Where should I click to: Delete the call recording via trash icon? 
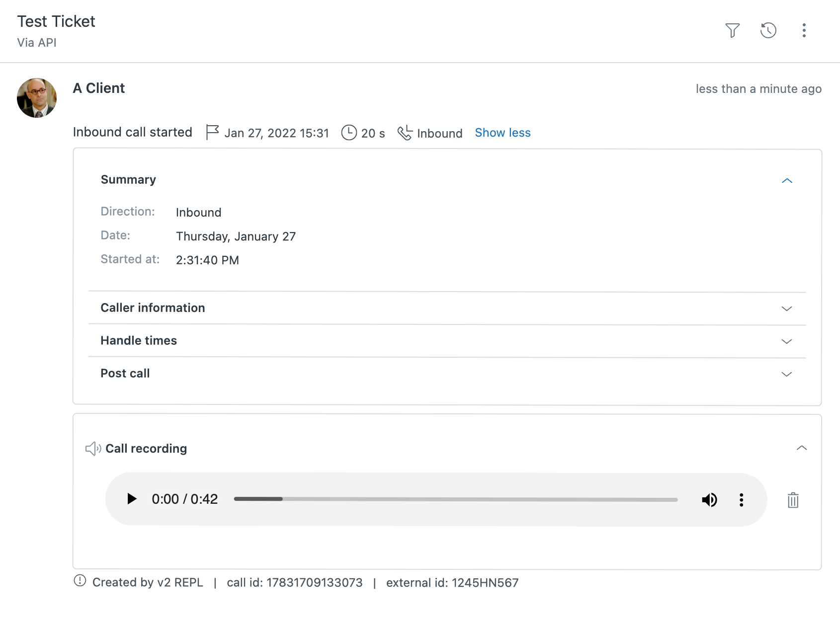click(x=793, y=500)
